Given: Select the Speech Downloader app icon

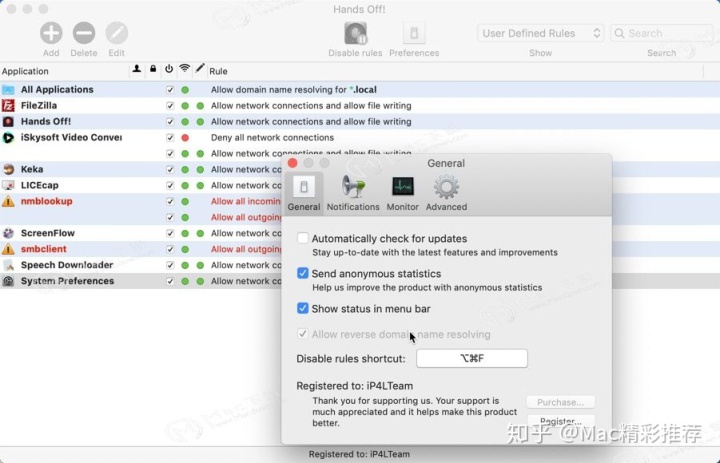Looking at the screenshot, I should pyautogui.click(x=8, y=265).
